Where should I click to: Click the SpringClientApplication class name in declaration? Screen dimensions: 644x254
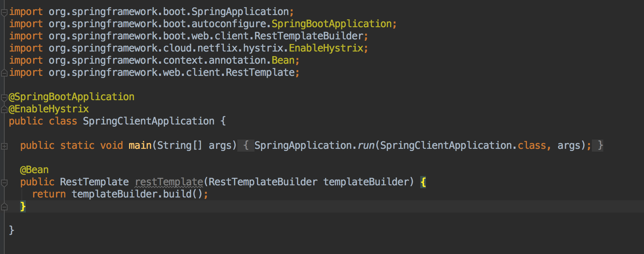[148, 121]
